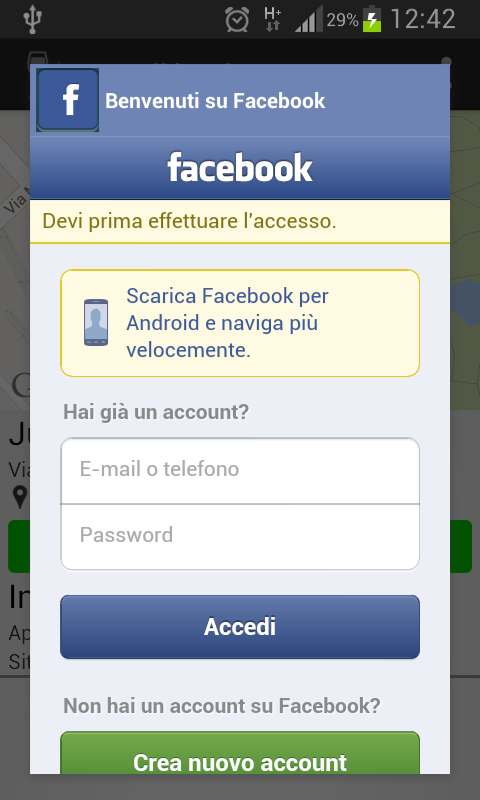Tap the 29% battery percentage text
480x800 pixels.
(x=343, y=20)
